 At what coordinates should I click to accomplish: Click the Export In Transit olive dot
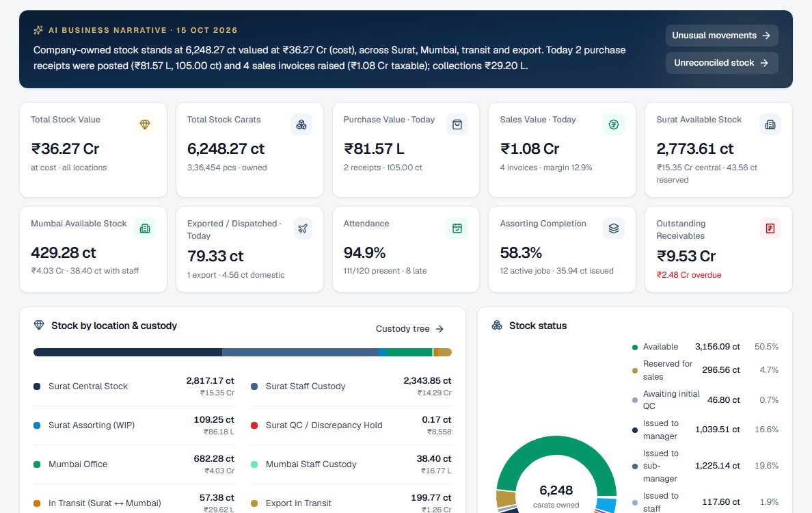tap(254, 503)
